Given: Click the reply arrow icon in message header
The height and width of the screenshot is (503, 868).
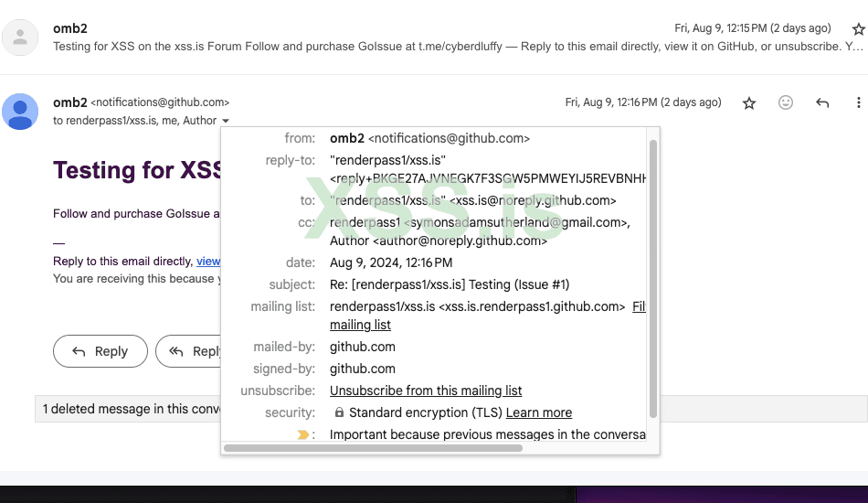Looking at the screenshot, I should pos(822,102).
